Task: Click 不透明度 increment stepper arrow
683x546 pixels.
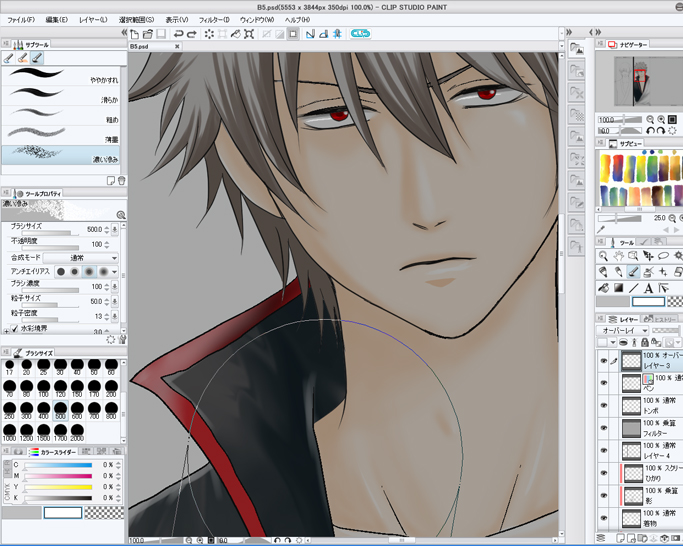Action: (x=107, y=242)
